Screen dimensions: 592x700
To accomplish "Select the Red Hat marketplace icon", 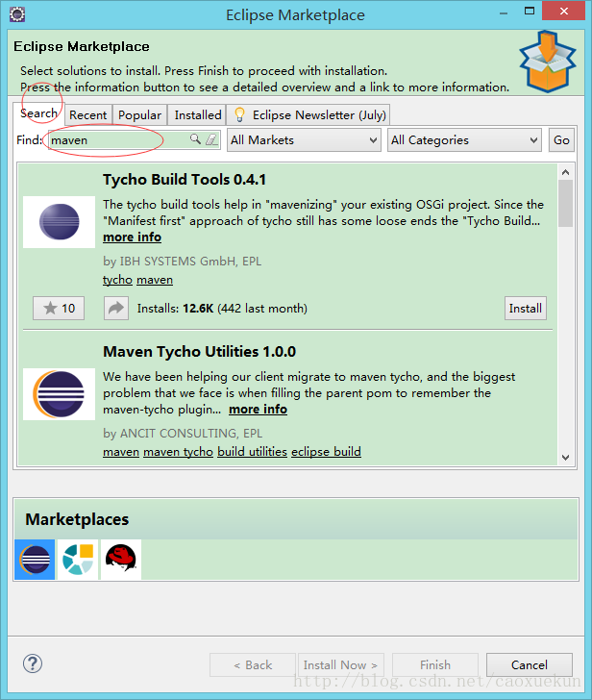I will click(121, 560).
